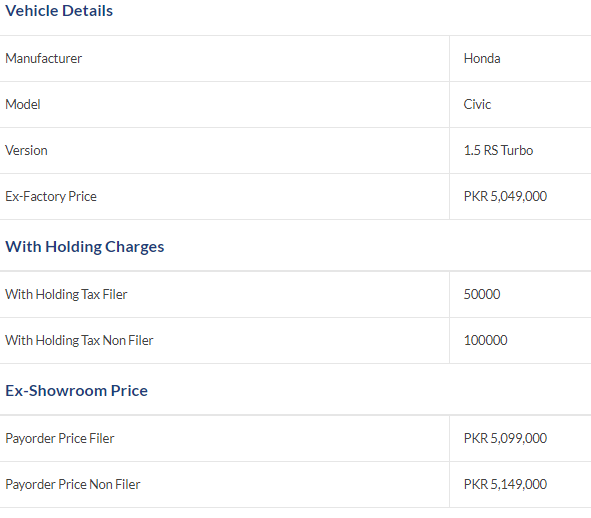
Task: Click the 50000 tax value
Action: (482, 294)
